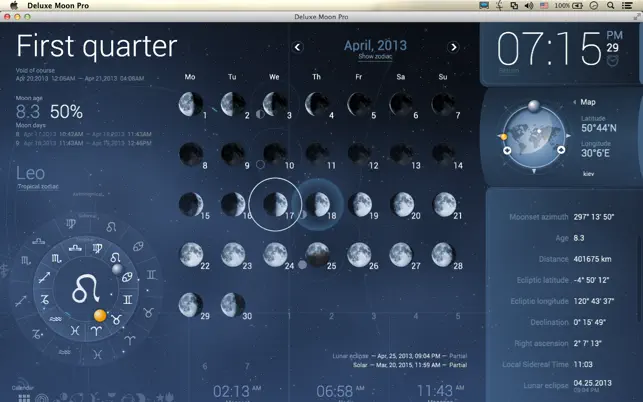Go to previous month with left arrow

[x=298, y=47]
